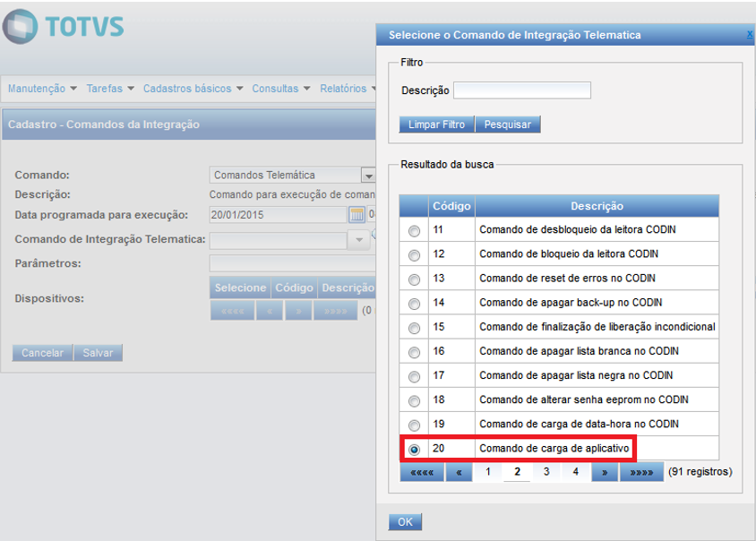Select radio button for code 11
The width and height of the screenshot is (756, 541).
[x=414, y=231]
